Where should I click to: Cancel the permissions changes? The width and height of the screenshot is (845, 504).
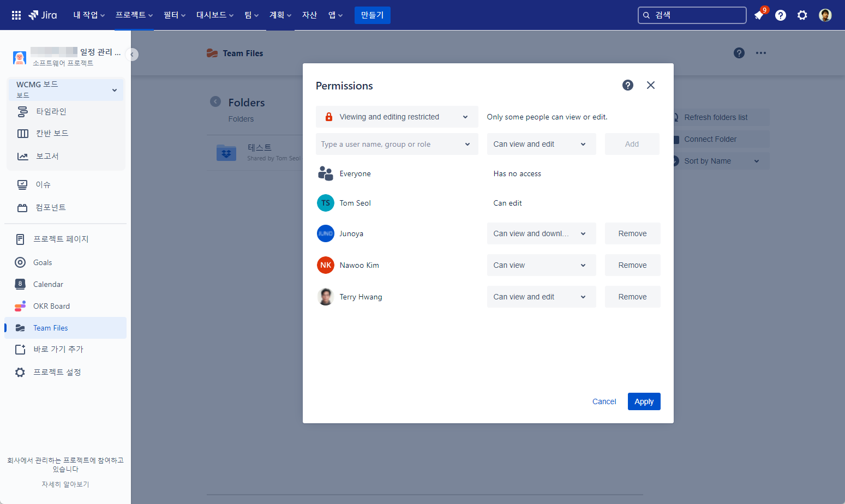[604, 401]
